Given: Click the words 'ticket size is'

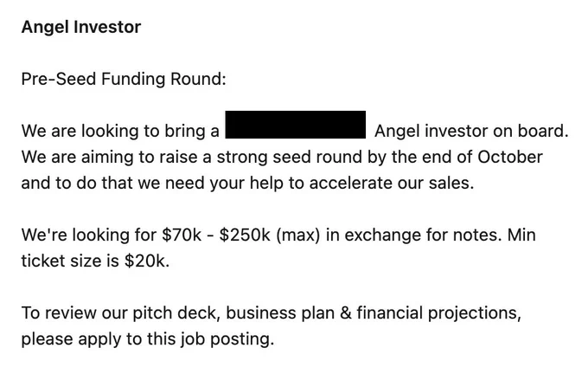Looking at the screenshot, I should tap(70, 261).
